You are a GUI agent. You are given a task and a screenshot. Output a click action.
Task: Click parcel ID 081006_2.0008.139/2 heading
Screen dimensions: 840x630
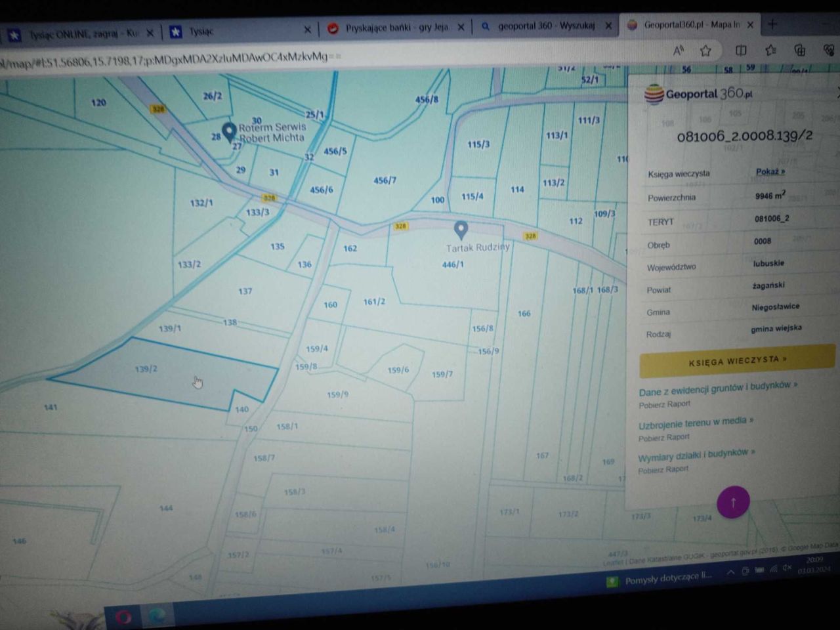(745, 136)
